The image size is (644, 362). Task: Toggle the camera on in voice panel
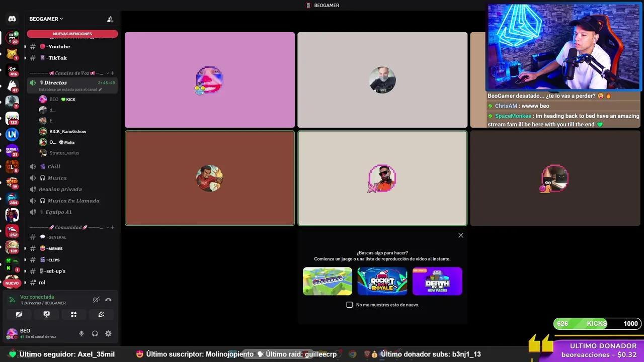19,314
